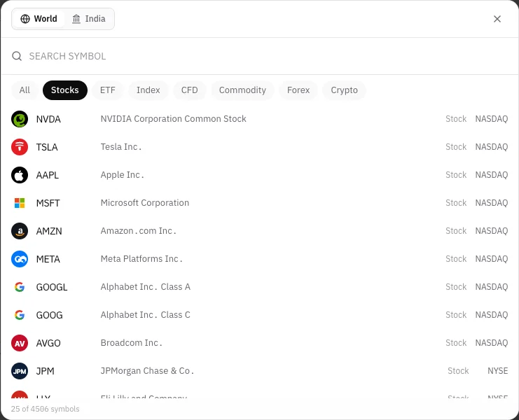The height and width of the screenshot is (420, 519).
Task: Click Alphabet Inc. Class A name
Action: [146, 287]
